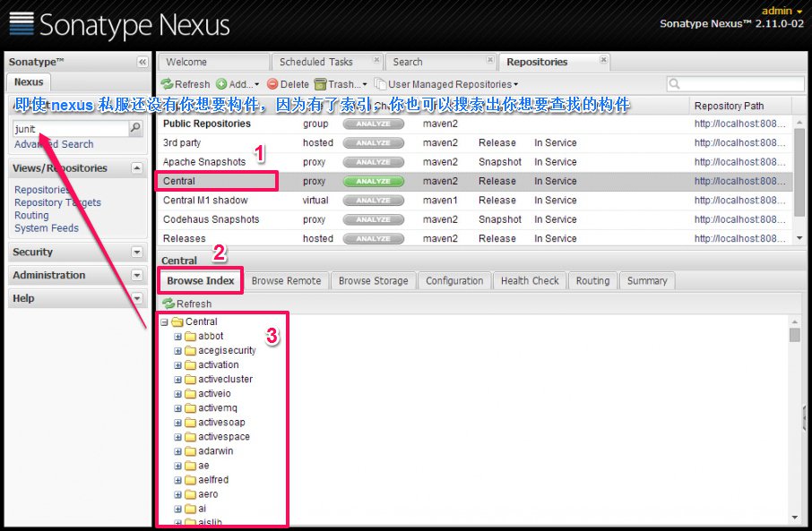Click the red Delete repository icon

tap(272, 84)
